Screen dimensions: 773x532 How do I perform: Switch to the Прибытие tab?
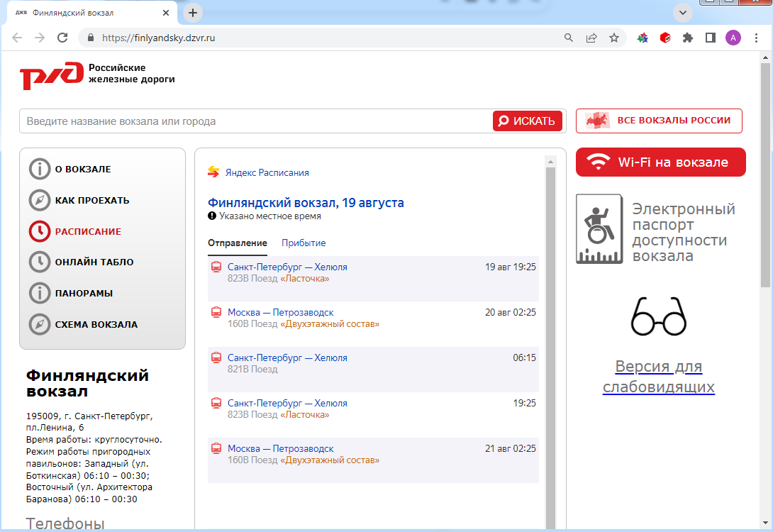pyautogui.click(x=304, y=243)
